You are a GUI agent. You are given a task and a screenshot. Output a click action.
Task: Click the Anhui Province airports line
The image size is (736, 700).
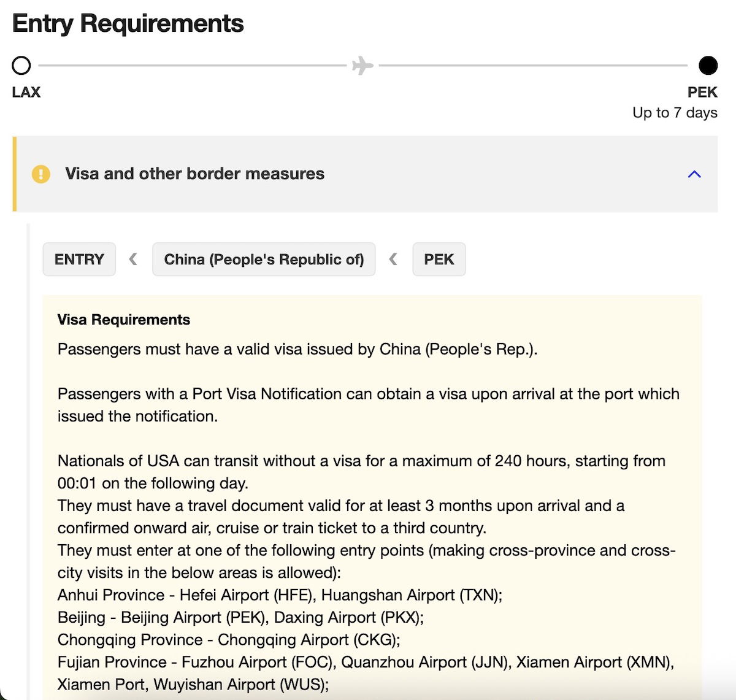280,595
